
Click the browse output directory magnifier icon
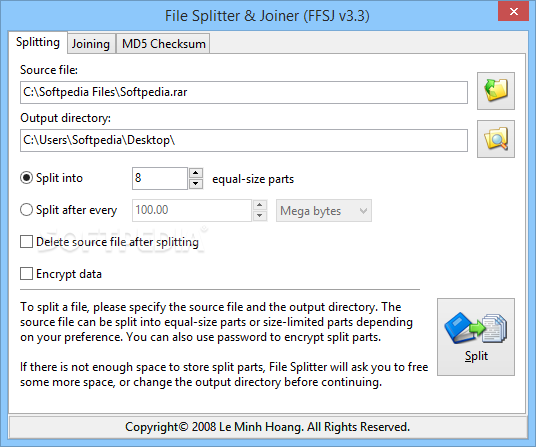click(496, 139)
